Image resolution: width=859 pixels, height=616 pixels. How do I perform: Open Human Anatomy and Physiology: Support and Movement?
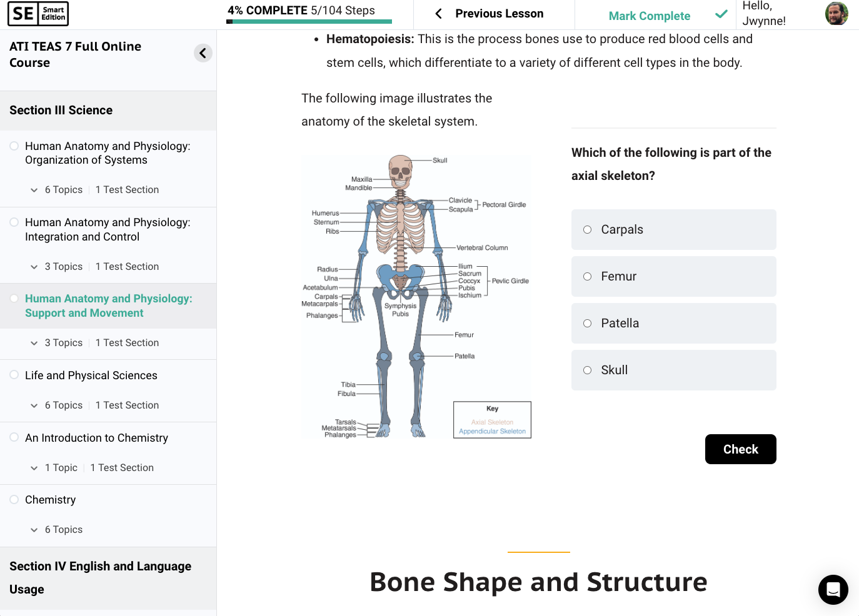pyautogui.click(x=108, y=306)
